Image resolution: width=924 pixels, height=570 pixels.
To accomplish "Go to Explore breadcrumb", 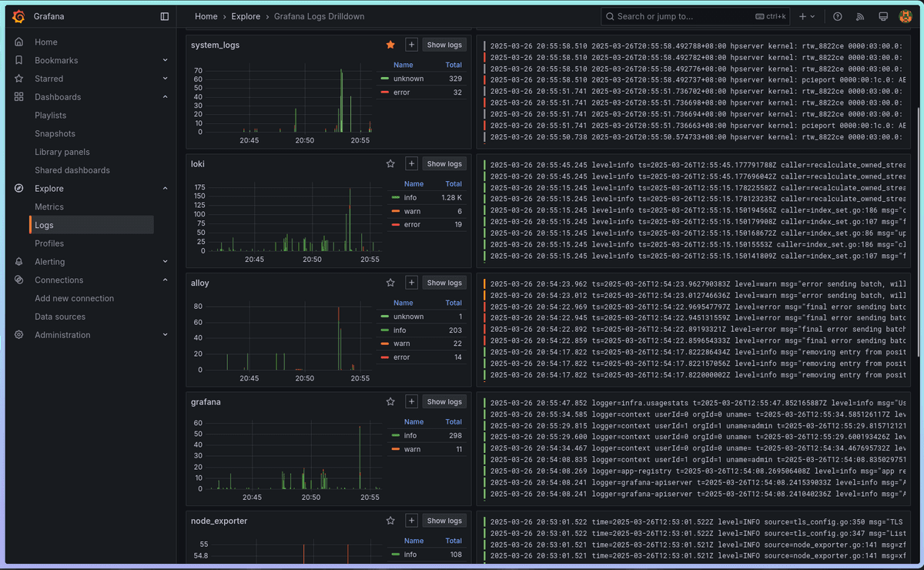I will pos(246,16).
